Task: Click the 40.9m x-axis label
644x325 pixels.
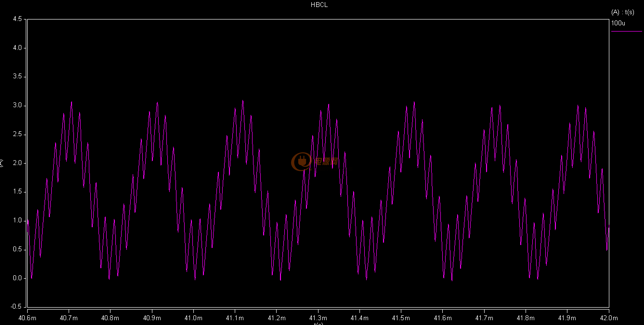Action: coord(152,318)
